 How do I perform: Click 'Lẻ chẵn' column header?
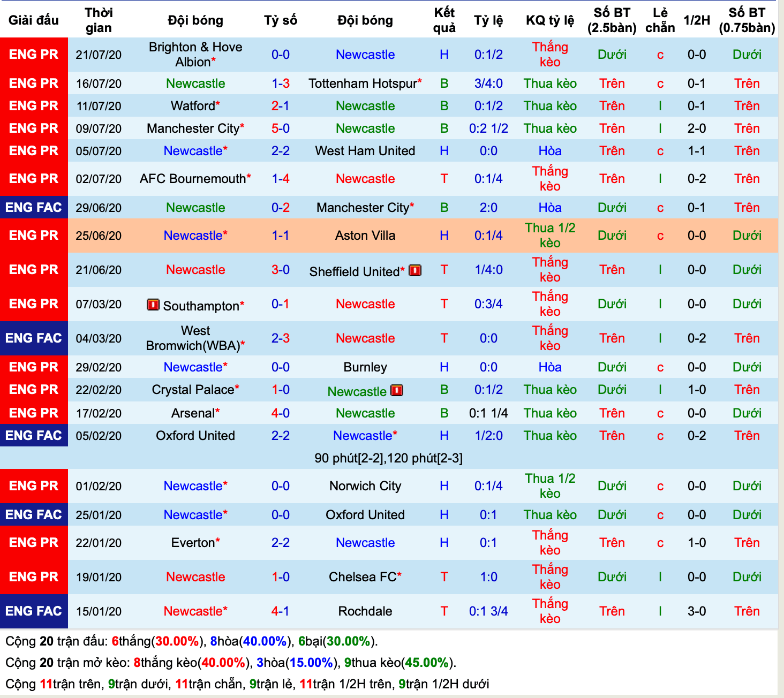[660, 20]
